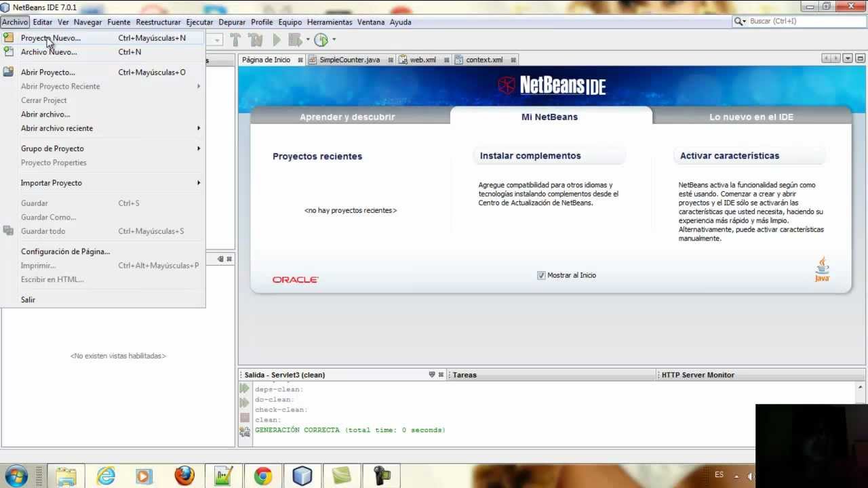Open the Profile Project dropdown arrow
This screenshot has height=488, width=868.
click(334, 40)
